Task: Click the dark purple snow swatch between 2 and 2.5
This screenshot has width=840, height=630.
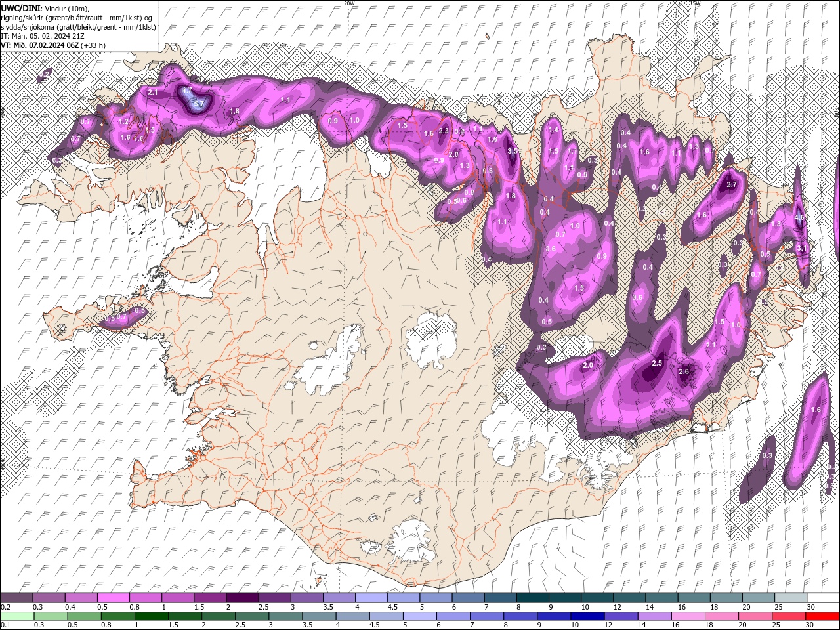Action: coord(242,597)
